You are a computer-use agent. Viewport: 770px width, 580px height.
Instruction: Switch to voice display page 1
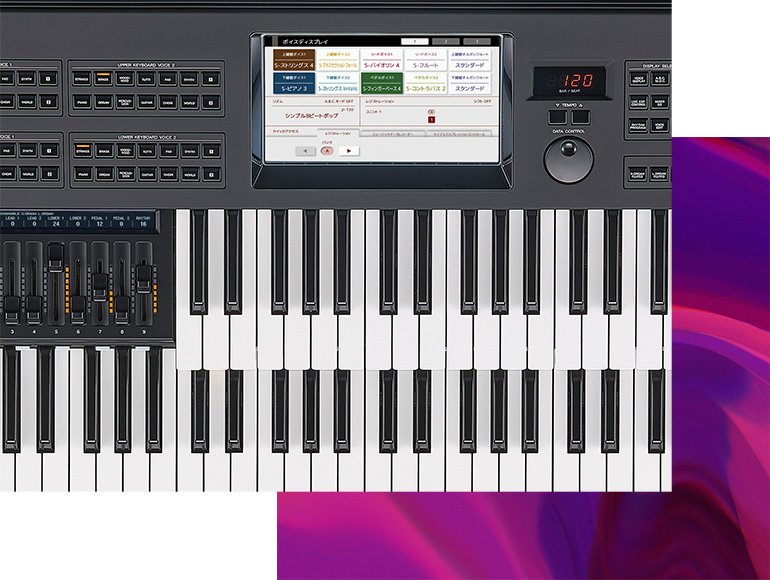(x=414, y=42)
